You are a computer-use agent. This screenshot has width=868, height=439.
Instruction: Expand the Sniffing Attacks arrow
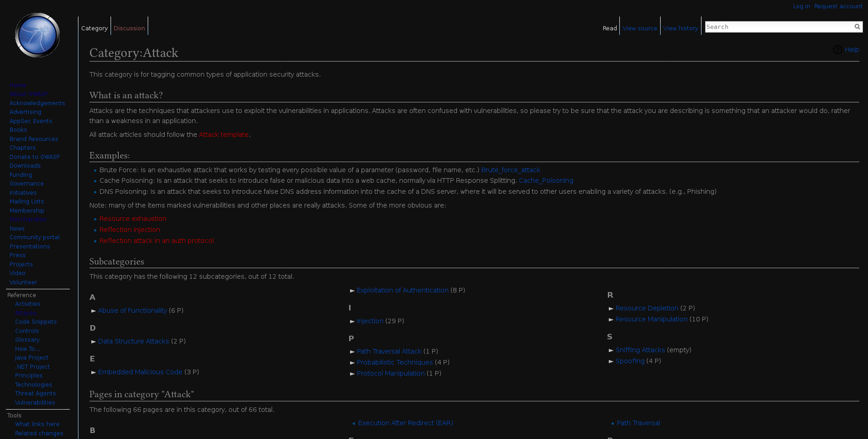pyautogui.click(x=611, y=350)
